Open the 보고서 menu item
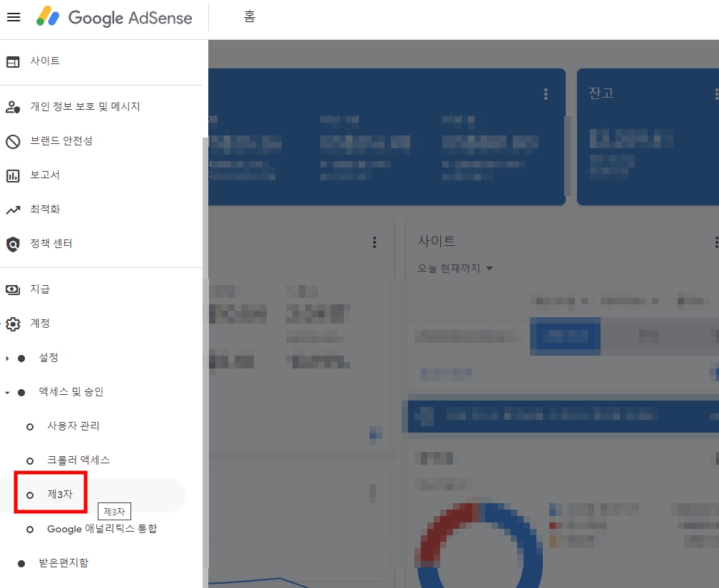 45,175
